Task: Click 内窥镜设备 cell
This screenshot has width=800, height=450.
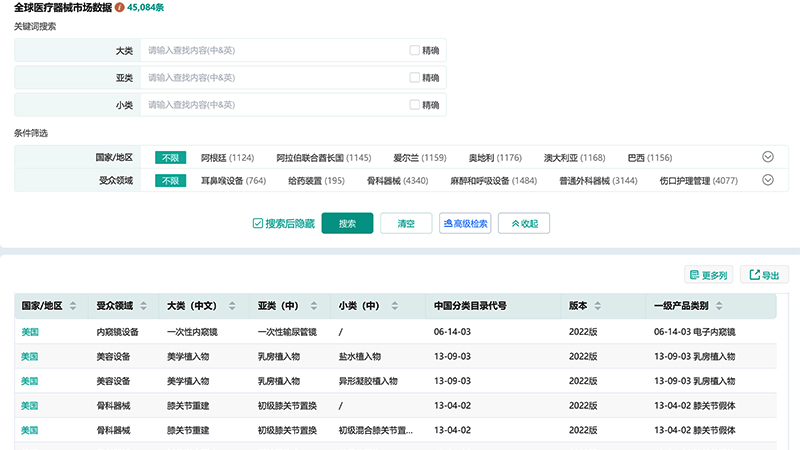Action: coord(117,332)
